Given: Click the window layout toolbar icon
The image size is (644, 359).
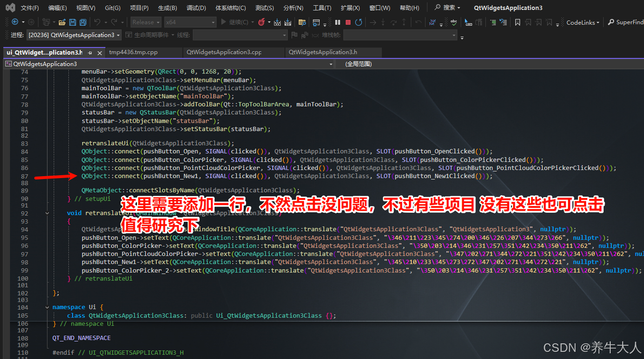Looking at the screenshot, I should 316,22.
